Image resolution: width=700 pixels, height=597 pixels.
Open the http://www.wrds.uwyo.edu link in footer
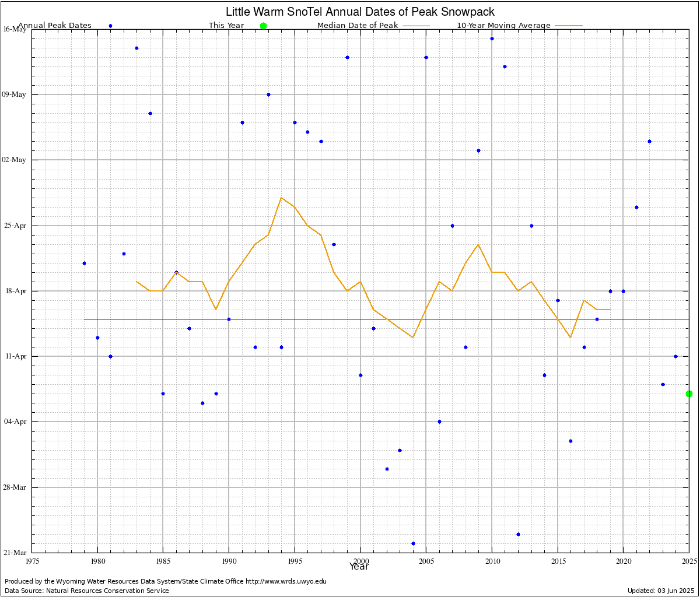pos(286,581)
